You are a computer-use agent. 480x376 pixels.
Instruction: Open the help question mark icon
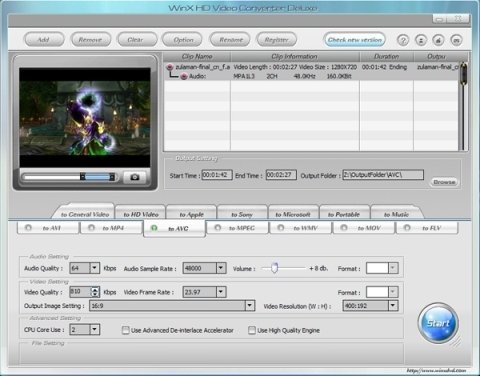(403, 40)
